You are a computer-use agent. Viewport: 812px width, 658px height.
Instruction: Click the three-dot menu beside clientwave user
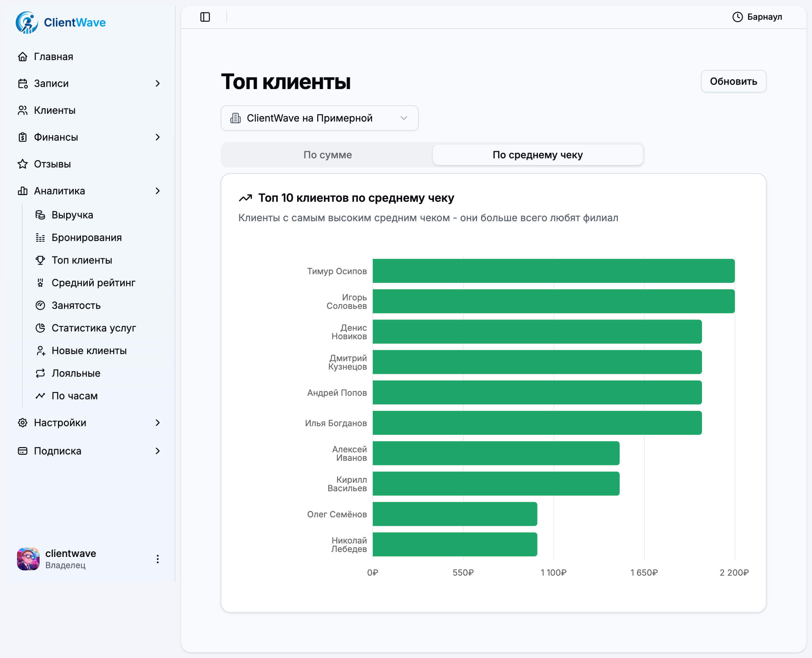click(x=157, y=559)
